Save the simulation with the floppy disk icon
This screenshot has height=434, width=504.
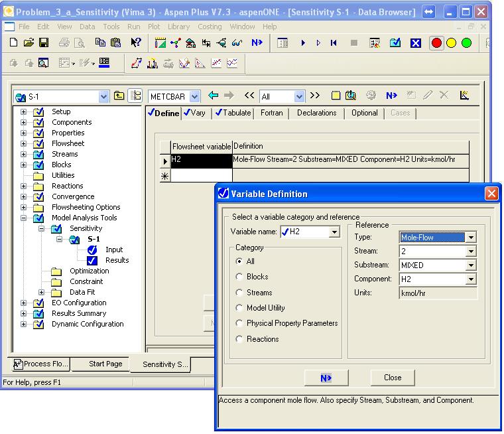pos(44,42)
